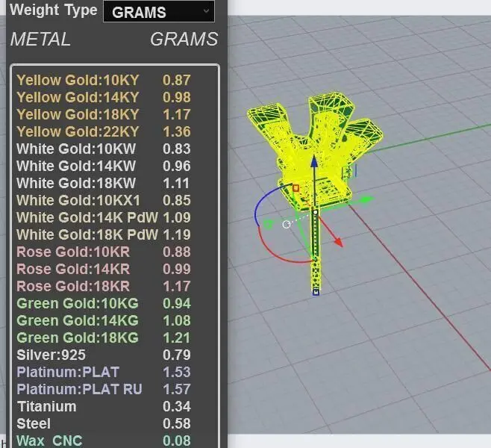Select the Yellow Gold:22KY row
Screen dimensions: 491x448
pyautogui.click(x=104, y=131)
